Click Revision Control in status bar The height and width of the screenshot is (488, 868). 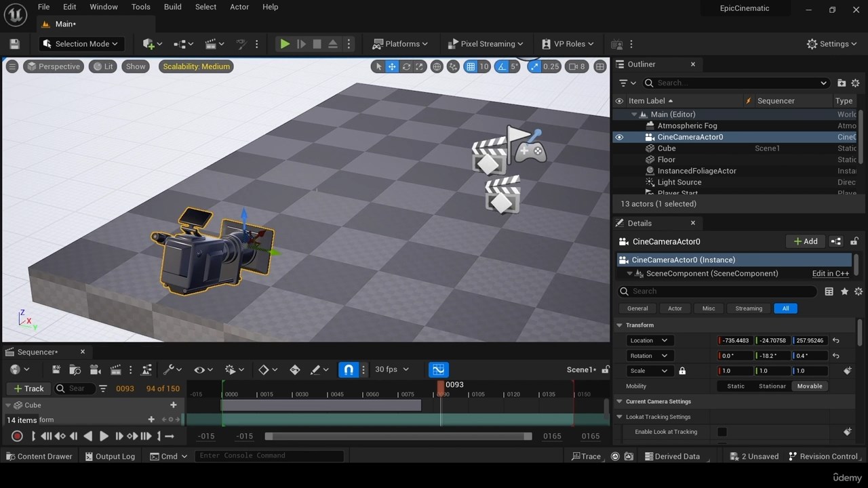[x=823, y=456]
